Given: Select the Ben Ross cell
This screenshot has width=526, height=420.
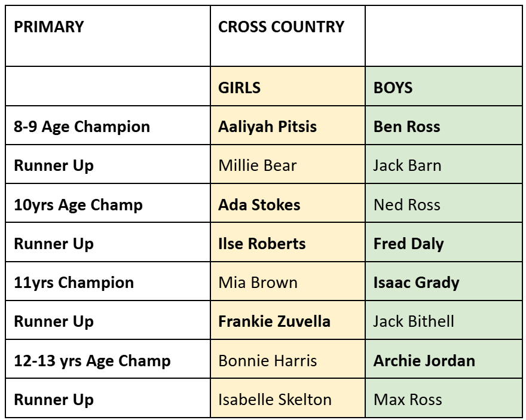Looking at the screenshot, I should coord(444,125).
